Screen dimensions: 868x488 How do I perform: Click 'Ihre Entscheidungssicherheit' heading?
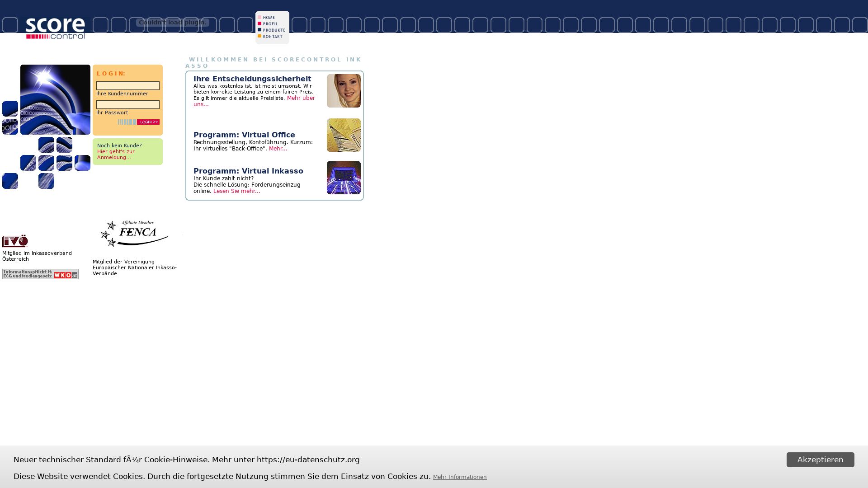click(252, 79)
